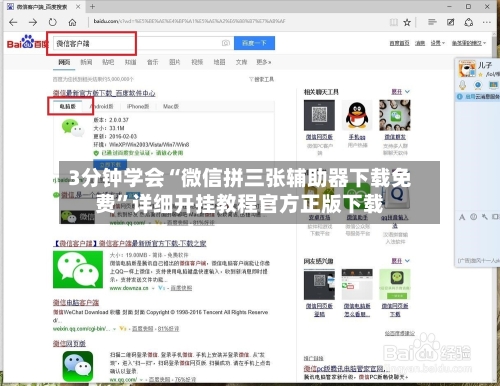Click the 手机qq link under penguin

click(x=357, y=137)
